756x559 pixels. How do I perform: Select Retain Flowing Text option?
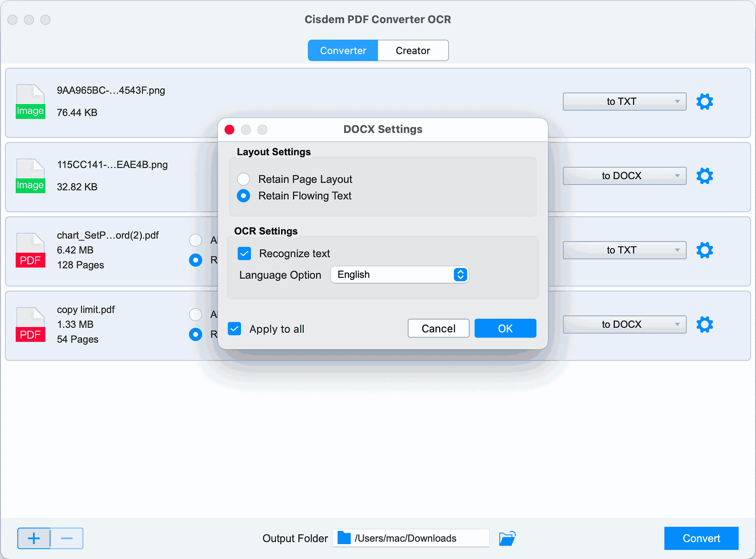click(x=243, y=196)
